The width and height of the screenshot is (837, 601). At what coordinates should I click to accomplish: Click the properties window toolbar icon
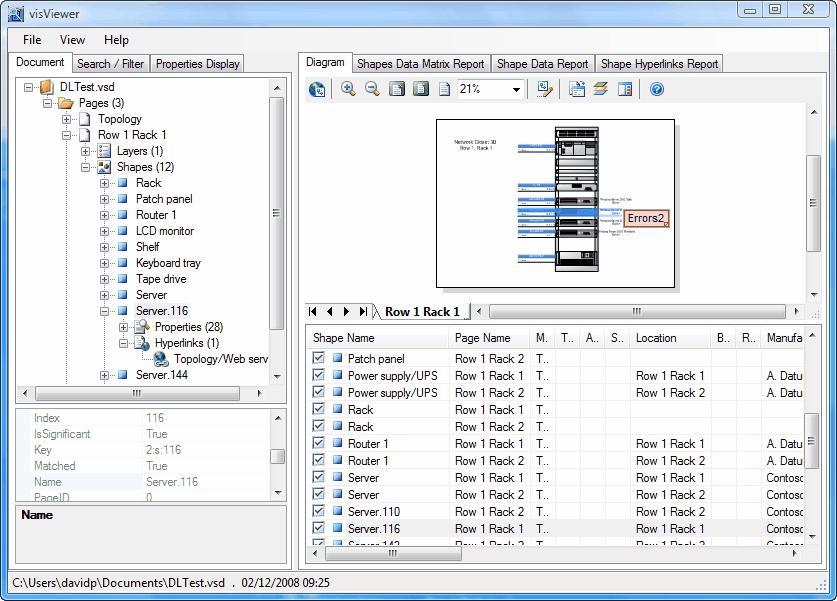[577, 89]
